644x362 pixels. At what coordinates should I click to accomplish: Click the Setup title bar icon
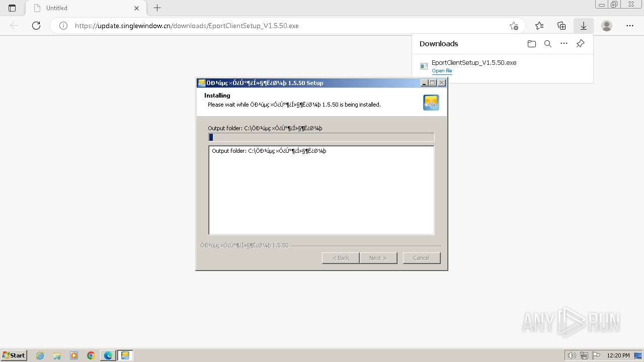(x=202, y=83)
